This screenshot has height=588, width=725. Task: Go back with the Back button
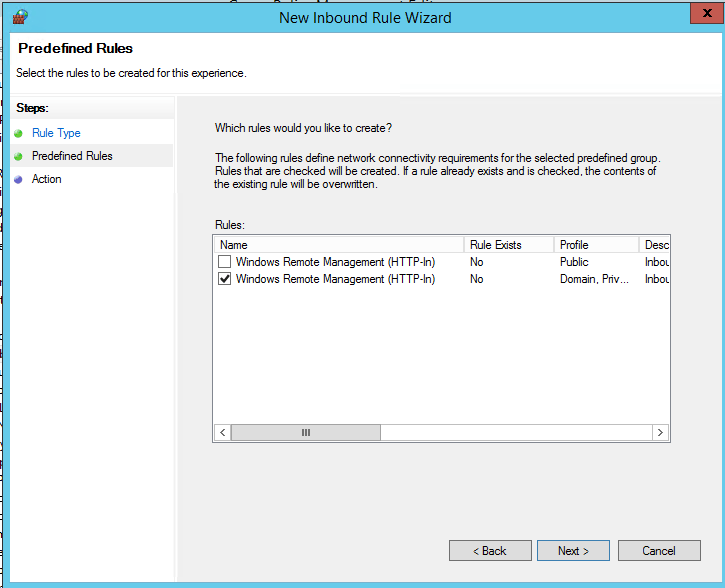[x=490, y=551]
